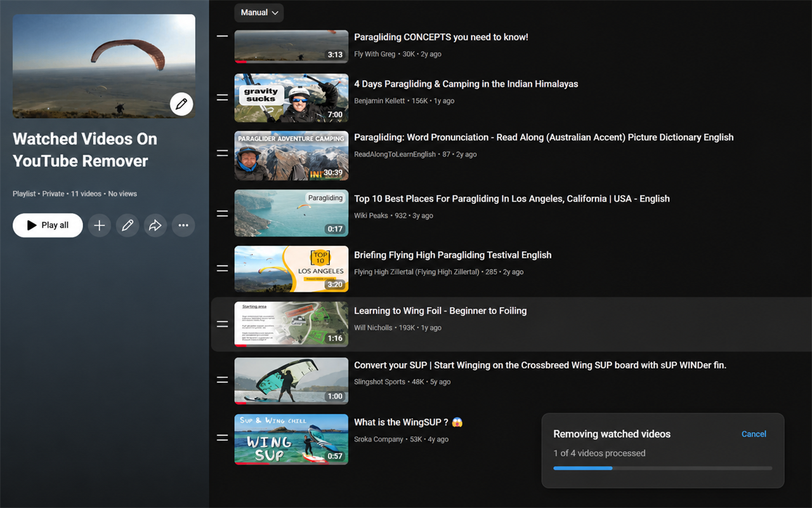Image resolution: width=812 pixels, height=508 pixels.
Task: Click drag handle for Top 10 Best Places video
Action: pyautogui.click(x=222, y=214)
